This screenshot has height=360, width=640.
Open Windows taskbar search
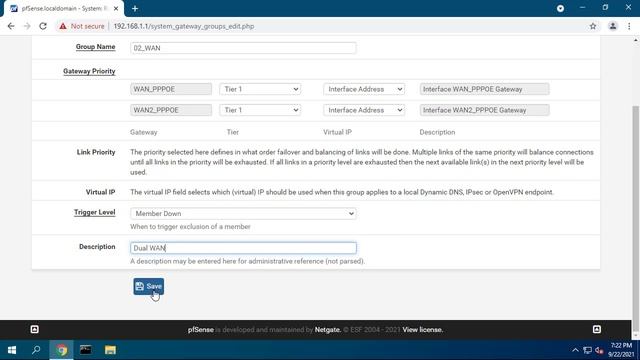click(36, 350)
